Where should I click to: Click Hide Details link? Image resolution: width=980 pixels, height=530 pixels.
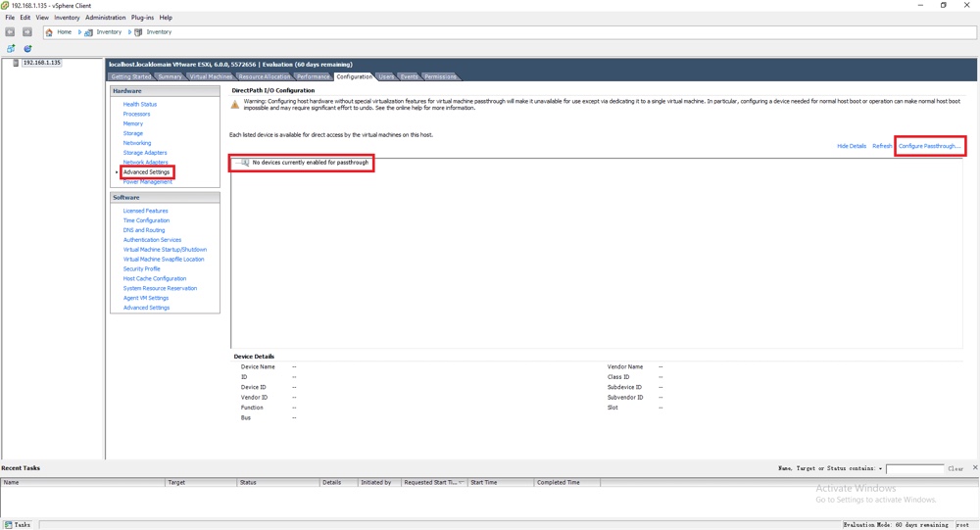[852, 146]
